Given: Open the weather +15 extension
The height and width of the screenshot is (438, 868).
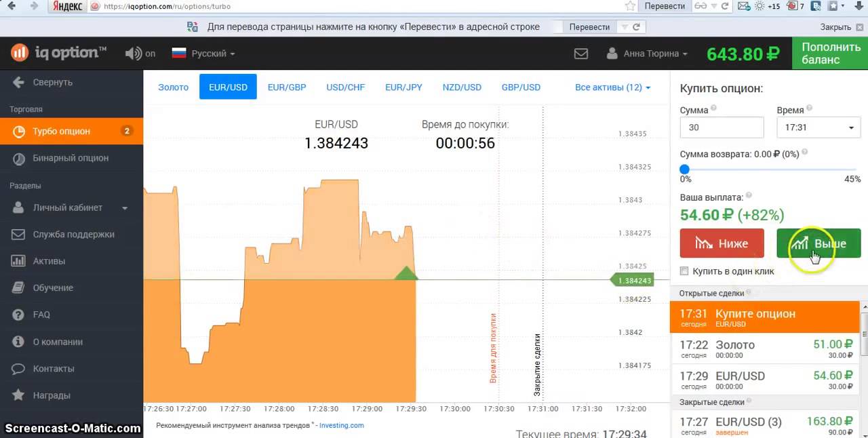Looking at the screenshot, I should click(767, 6).
